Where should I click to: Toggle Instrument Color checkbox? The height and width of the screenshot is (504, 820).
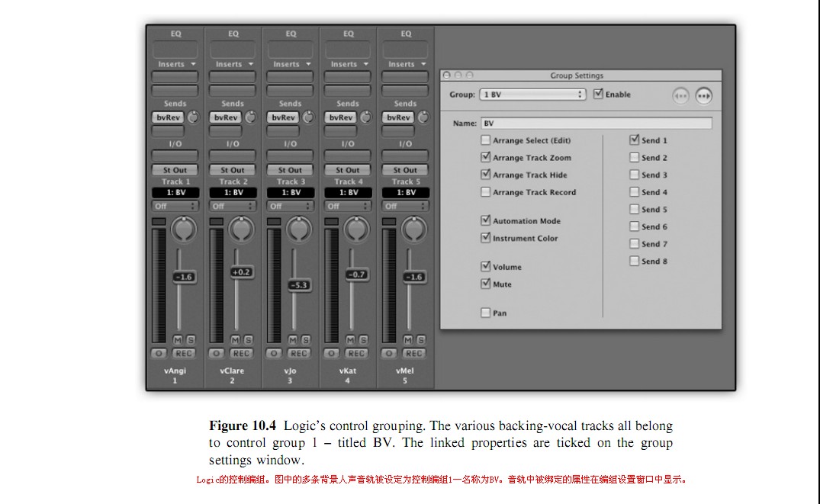click(x=485, y=237)
